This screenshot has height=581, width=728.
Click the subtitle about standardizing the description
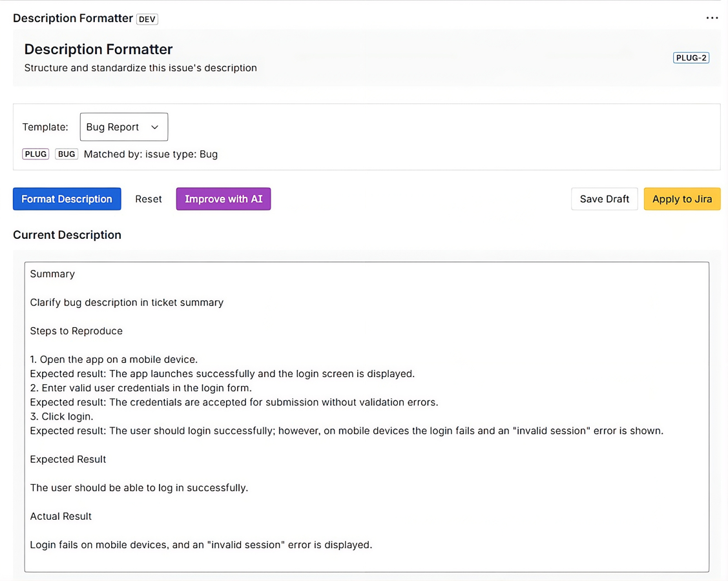(x=140, y=67)
